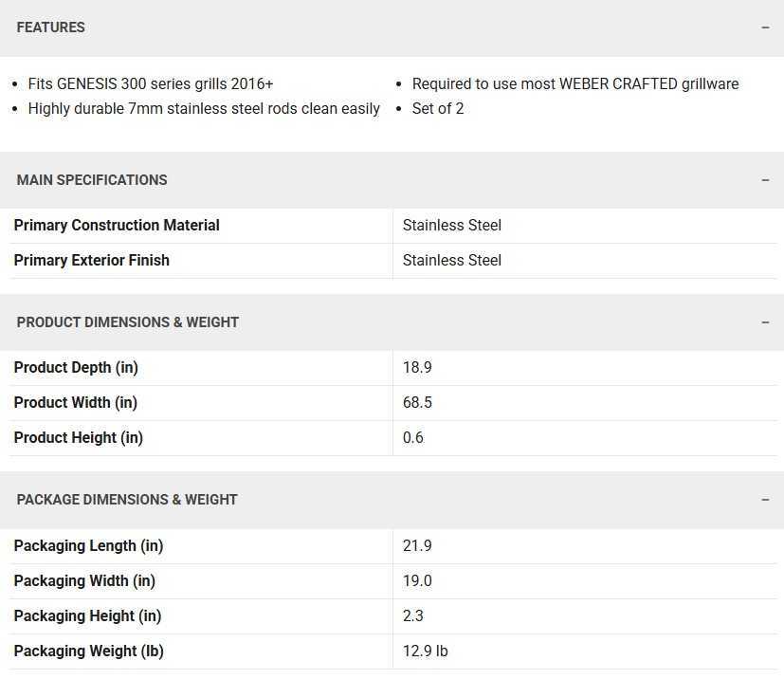The height and width of the screenshot is (679, 784).
Task: Click the FEATURES section header title
Action: pos(51,28)
